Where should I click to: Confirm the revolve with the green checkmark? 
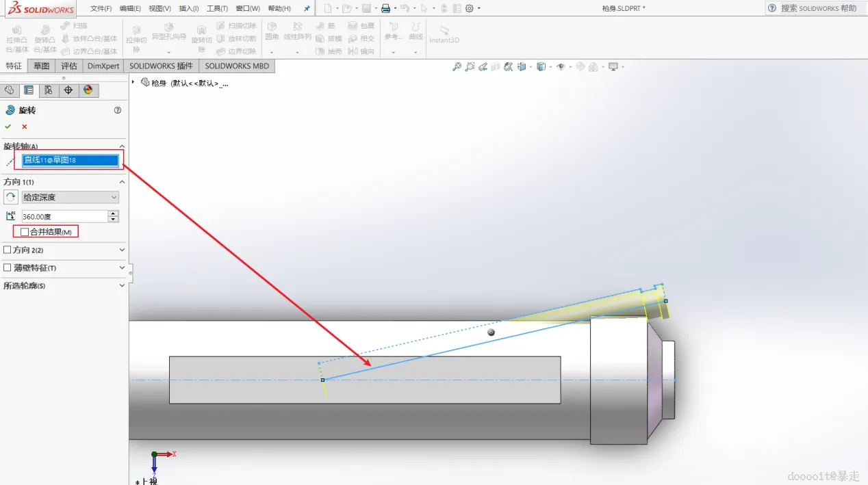[x=8, y=127]
